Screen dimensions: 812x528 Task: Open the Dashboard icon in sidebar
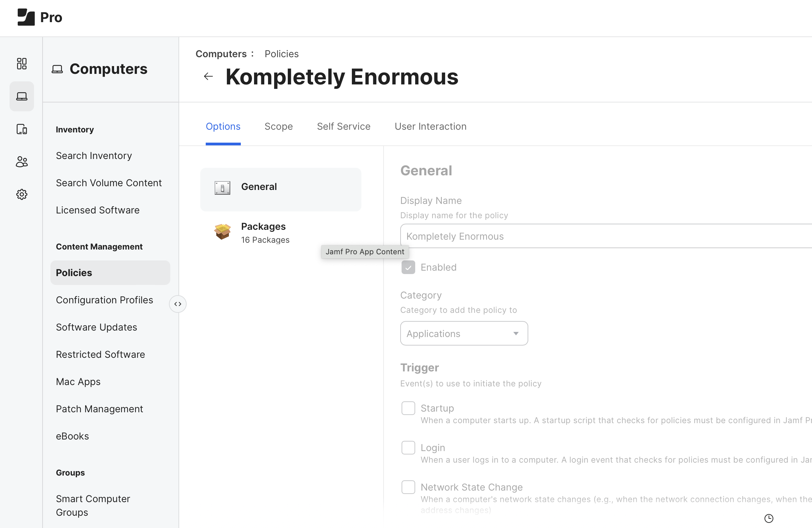[21, 63]
